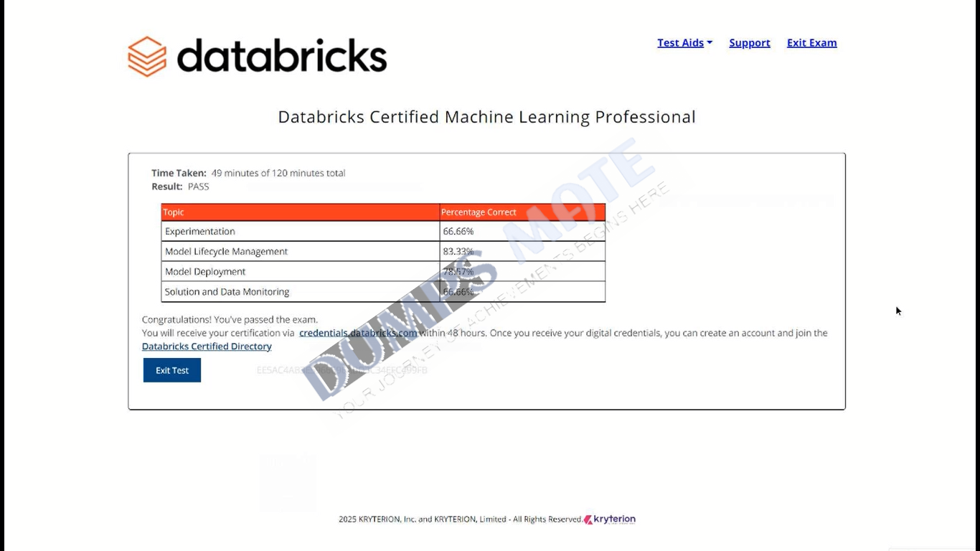The height and width of the screenshot is (551, 980).
Task: Click the Experimentation topic cell
Action: pyautogui.click(x=301, y=232)
